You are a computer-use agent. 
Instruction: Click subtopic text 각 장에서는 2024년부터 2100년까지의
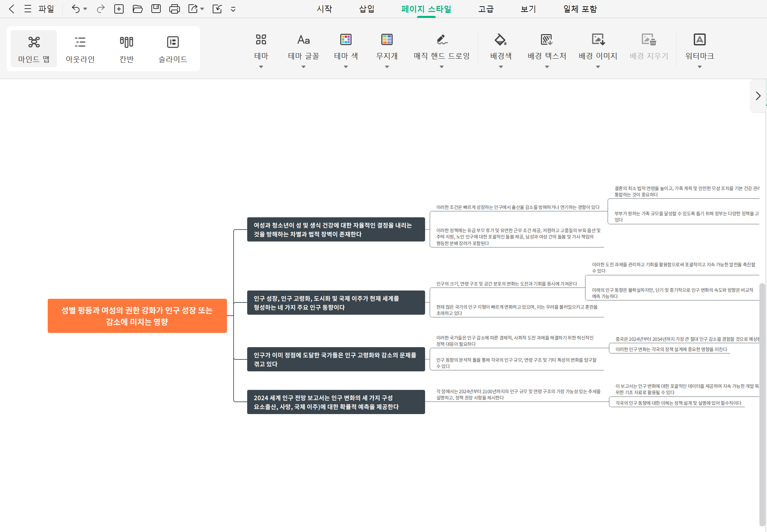(x=518, y=395)
